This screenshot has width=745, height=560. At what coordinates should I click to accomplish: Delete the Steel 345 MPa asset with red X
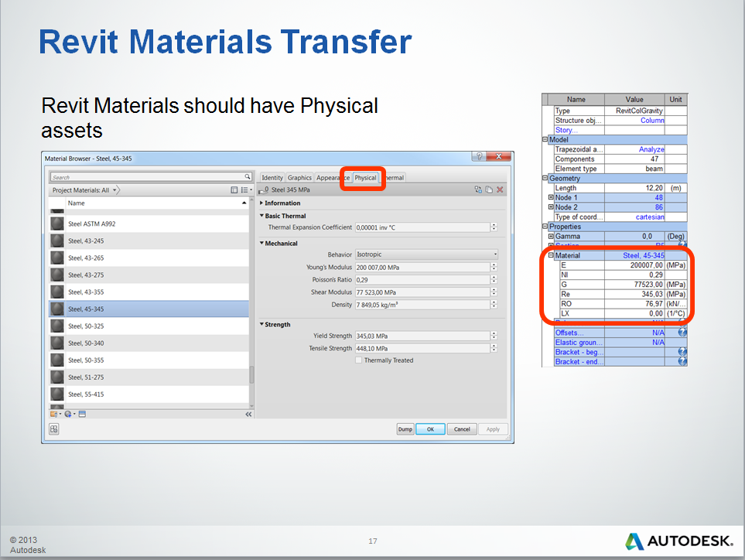point(500,190)
